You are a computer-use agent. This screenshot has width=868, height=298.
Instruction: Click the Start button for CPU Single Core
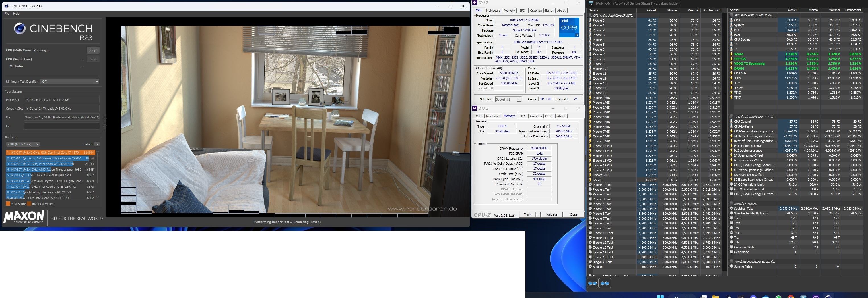coord(93,59)
